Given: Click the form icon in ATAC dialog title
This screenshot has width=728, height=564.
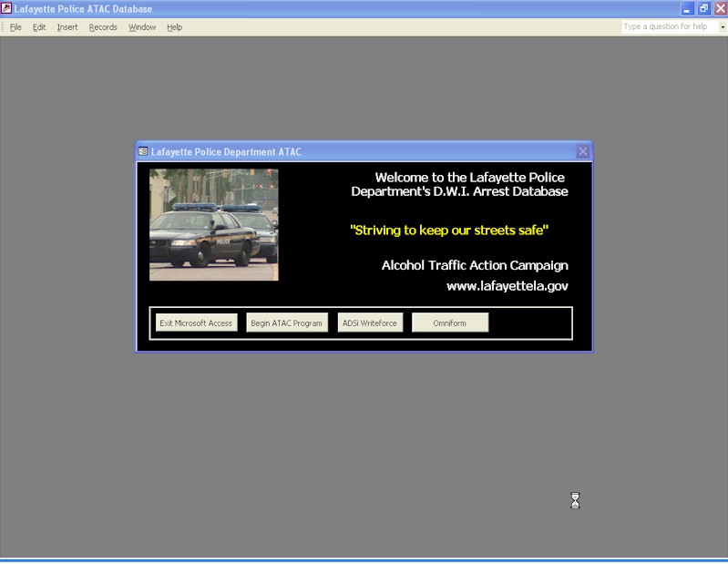Looking at the screenshot, I should tap(143, 151).
